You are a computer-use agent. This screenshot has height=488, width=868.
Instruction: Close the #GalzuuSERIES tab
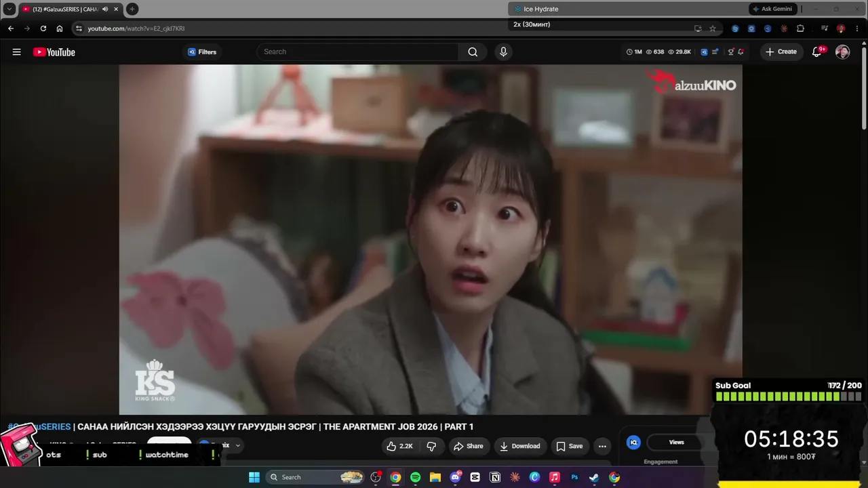tap(116, 9)
